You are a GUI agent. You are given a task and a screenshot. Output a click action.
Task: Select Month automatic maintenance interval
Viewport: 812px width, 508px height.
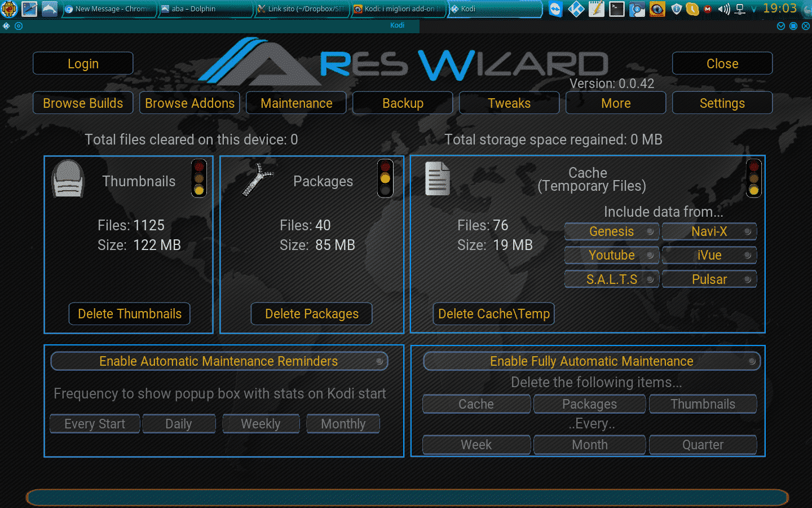pos(589,445)
